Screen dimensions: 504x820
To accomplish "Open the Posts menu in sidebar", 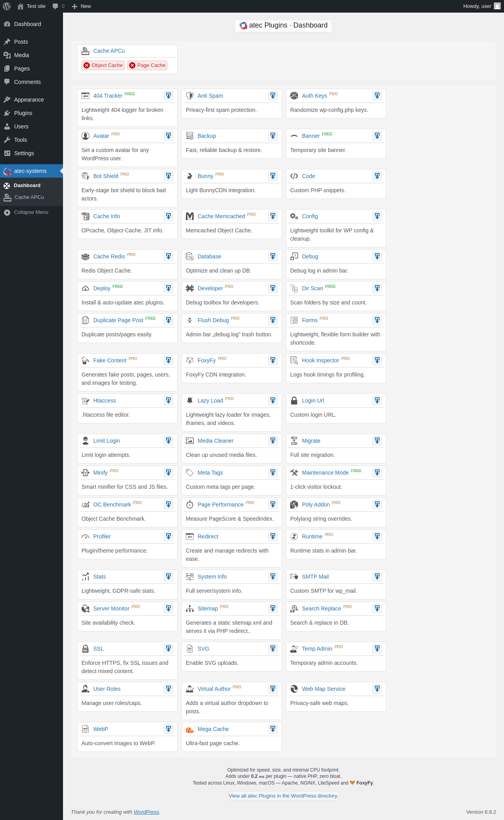I will (x=31, y=42).
